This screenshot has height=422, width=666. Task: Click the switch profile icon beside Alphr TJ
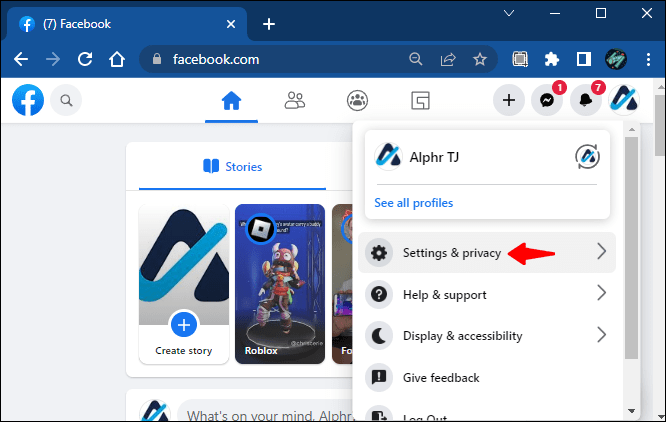click(587, 157)
